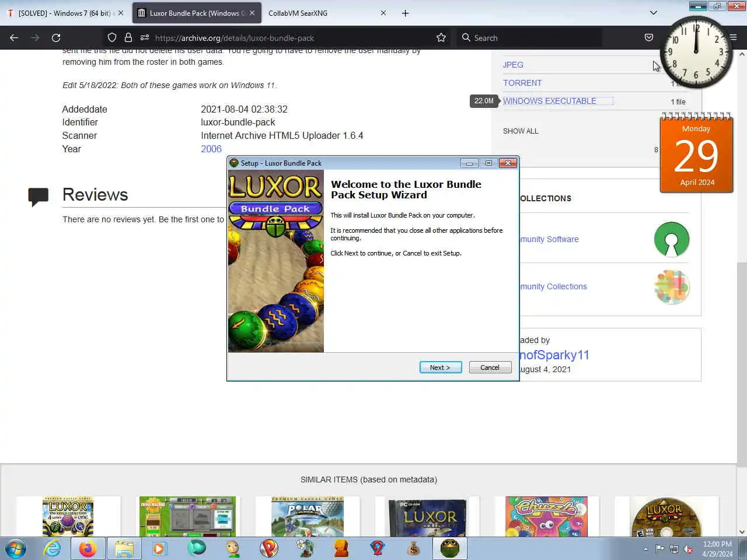Open the tracking protection shield icon
The image size is (747, 560).
(x=112, y=37)
